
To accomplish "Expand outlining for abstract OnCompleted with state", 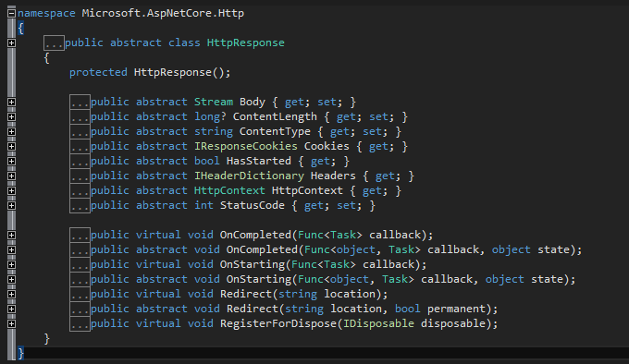I will (12, 250).
